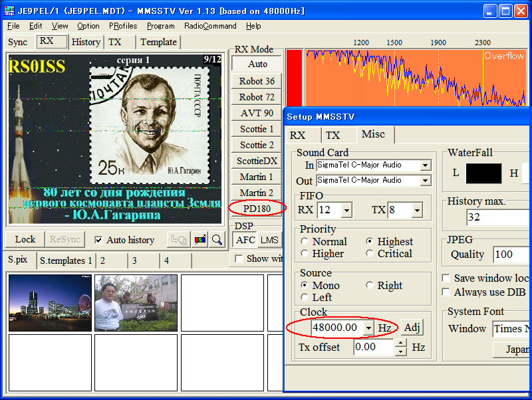Select Robot 72 RX mode
The width and height of the screenshot is (532, 400).
pyautogui.click(x=257, y=97)
